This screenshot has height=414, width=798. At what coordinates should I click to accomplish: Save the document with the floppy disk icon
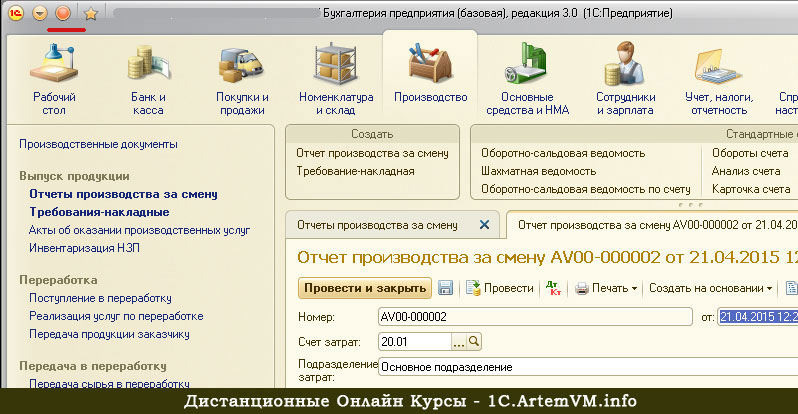pyautogui.click(x=445, y=288)
